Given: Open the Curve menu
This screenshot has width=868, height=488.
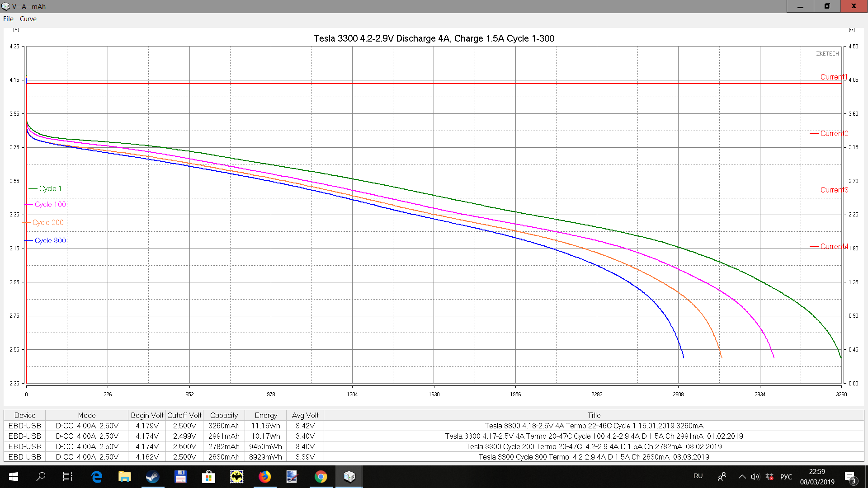Looking at the screenshot, I should pyautogui.click(x=28, y=19).
